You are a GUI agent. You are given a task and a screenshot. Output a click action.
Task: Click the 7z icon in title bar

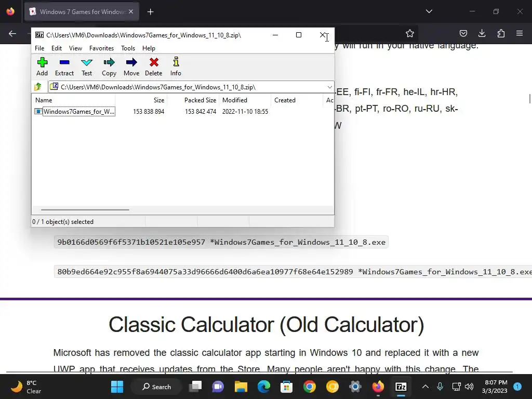coord(39,35)
